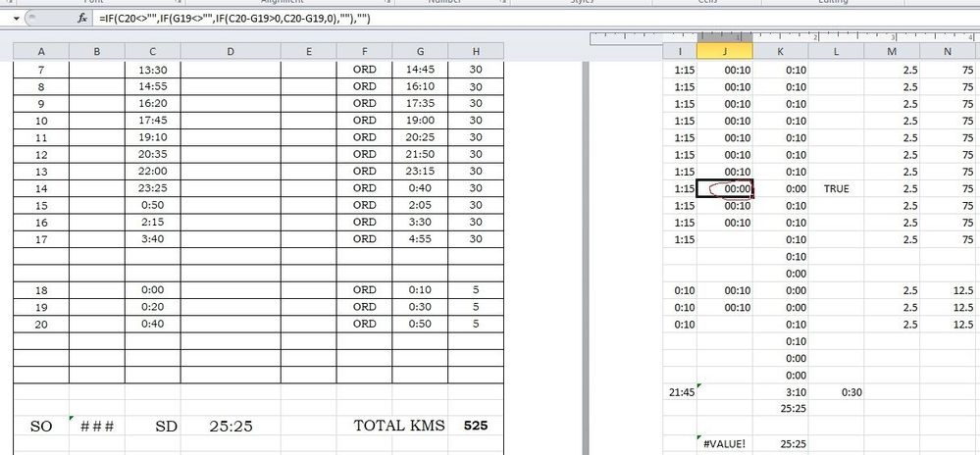The width and height of the screenshot is (980, 455).
Task: Select the cell containing 17:45
Action: tap(152, 120)
